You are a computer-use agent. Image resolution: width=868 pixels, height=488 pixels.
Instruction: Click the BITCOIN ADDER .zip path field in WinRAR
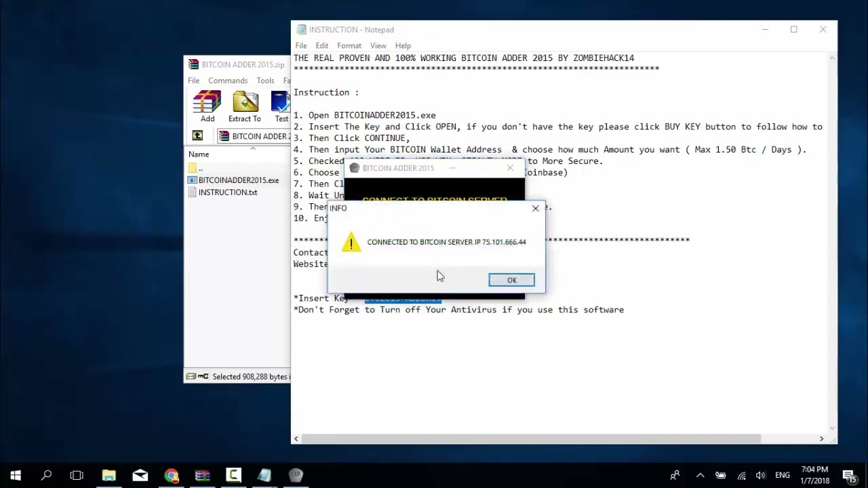click(x=255, y=136)
